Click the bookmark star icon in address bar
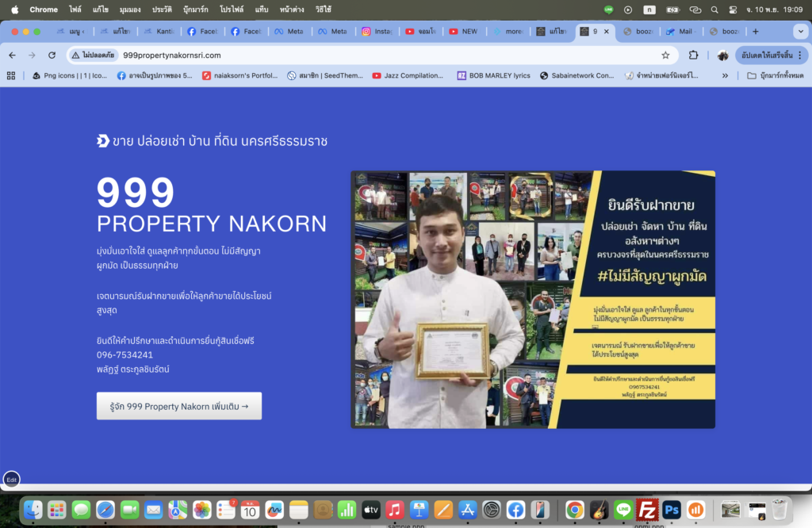The height and width of the screenshot is (528, 812). [x=665, y=55]
